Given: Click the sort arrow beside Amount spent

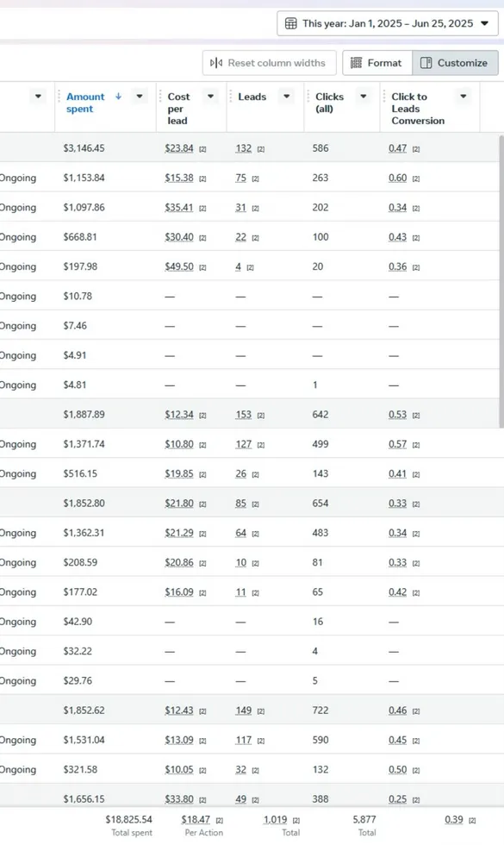Looking at the screenshot, I should pos(119,97).
